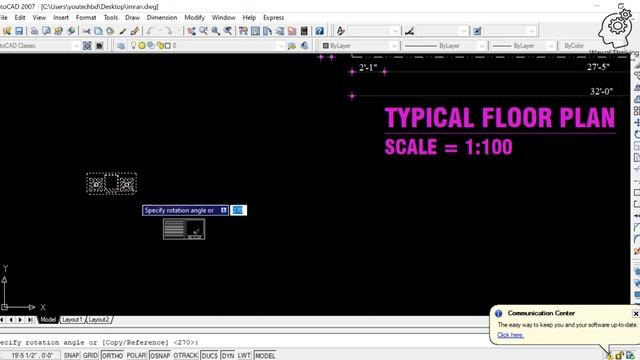Expand the text style dropdown

pyautogui.click(x=395, y=31)
